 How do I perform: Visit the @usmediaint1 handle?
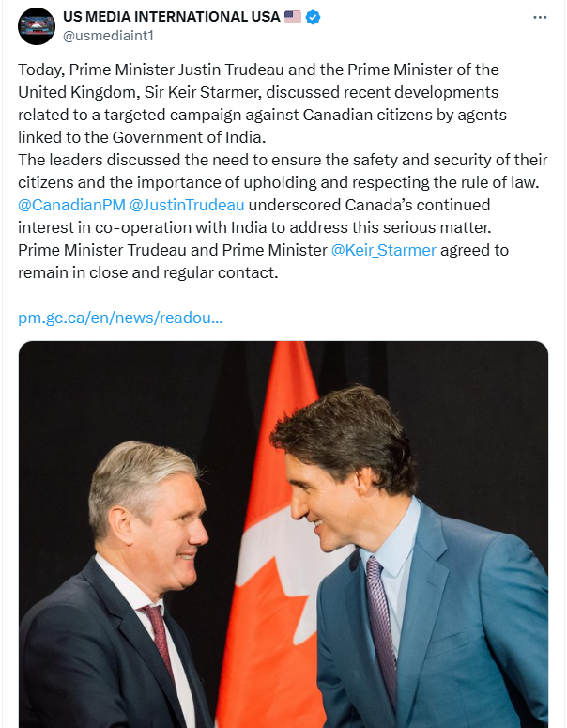pos(108,36)
